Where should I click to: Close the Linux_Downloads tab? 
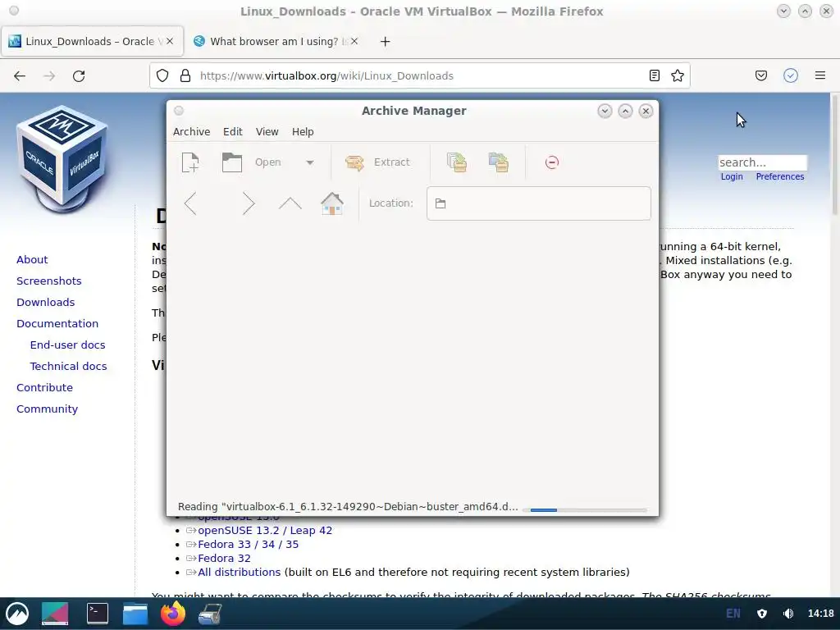170,41
